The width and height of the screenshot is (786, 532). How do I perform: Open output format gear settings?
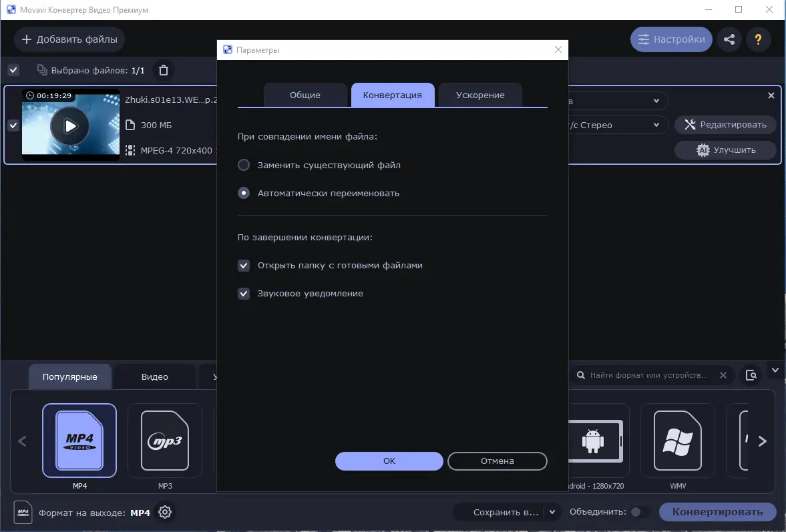point(165,512)
